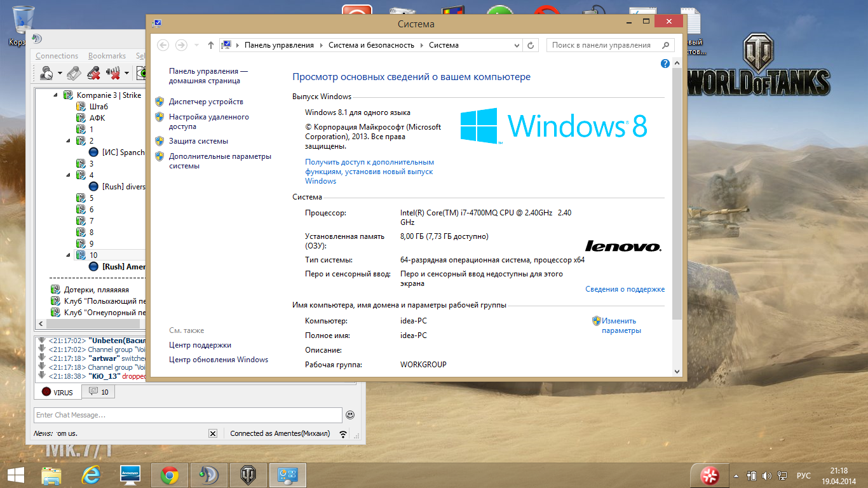Click the Forward arrow in the System window
The width and height of the screenshot is (868, 488).
[x=181, y=45]
